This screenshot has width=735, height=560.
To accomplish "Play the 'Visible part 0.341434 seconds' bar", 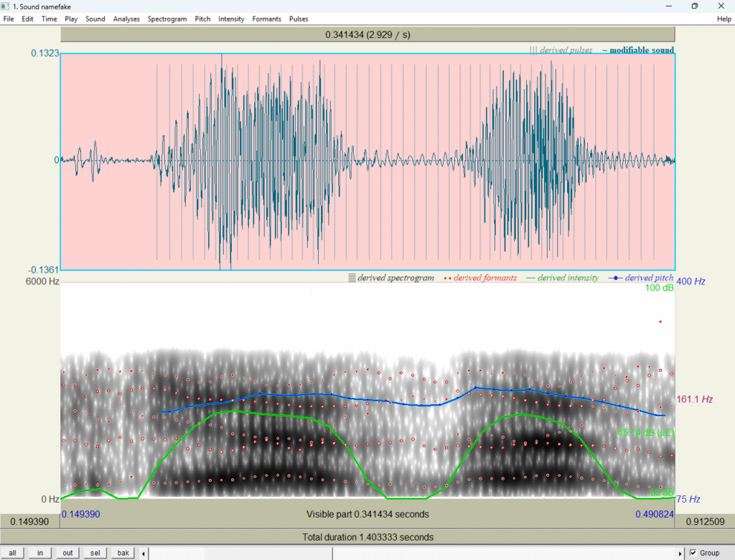I will click(367, 514).
